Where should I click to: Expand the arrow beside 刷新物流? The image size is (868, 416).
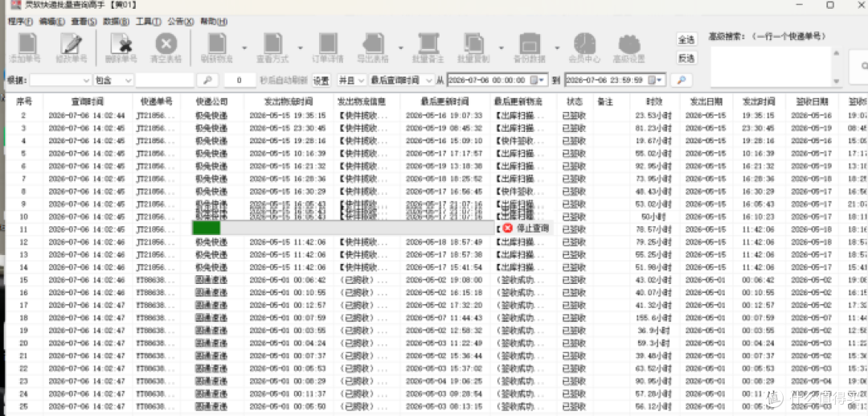point(244,47)
